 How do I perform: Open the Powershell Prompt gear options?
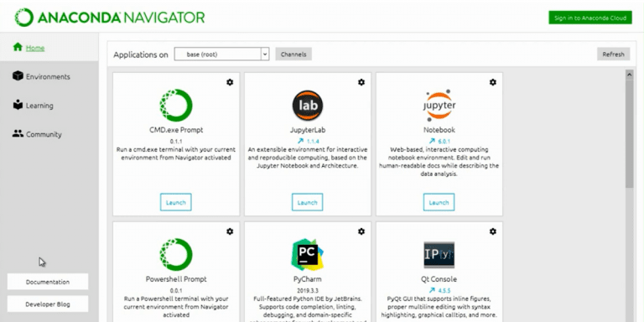[x=230, y=231]
